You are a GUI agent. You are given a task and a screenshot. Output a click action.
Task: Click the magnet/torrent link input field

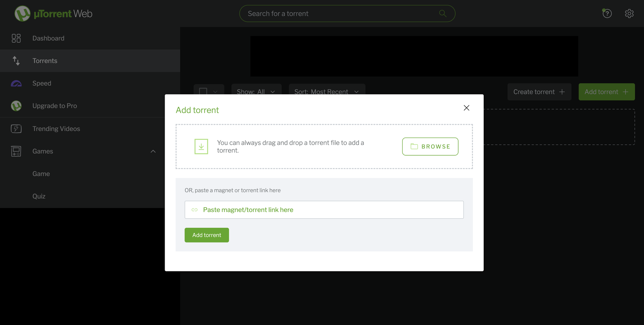click(324, 210)
